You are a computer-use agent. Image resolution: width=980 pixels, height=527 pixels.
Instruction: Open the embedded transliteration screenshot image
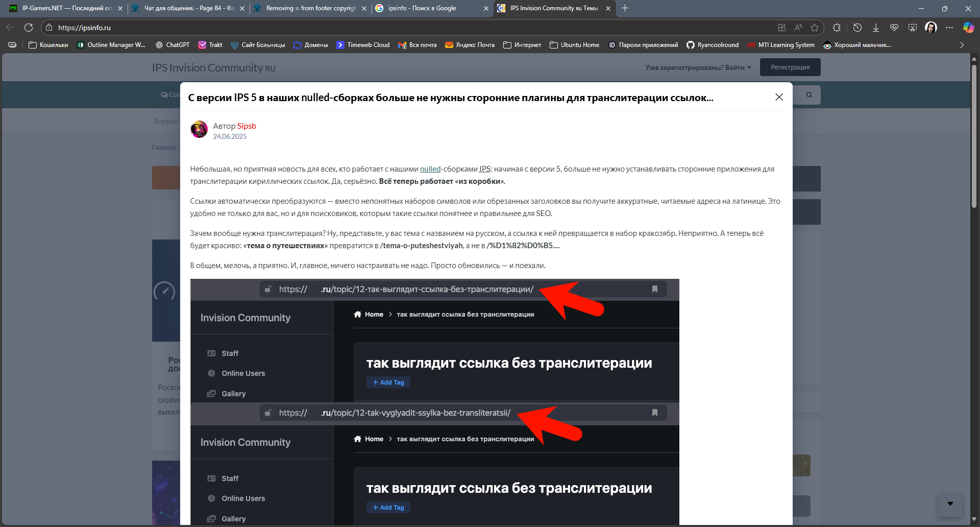pos(435,402)
